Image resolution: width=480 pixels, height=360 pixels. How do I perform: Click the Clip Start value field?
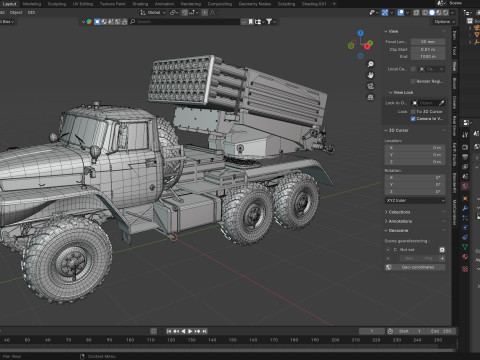point(428,49)
